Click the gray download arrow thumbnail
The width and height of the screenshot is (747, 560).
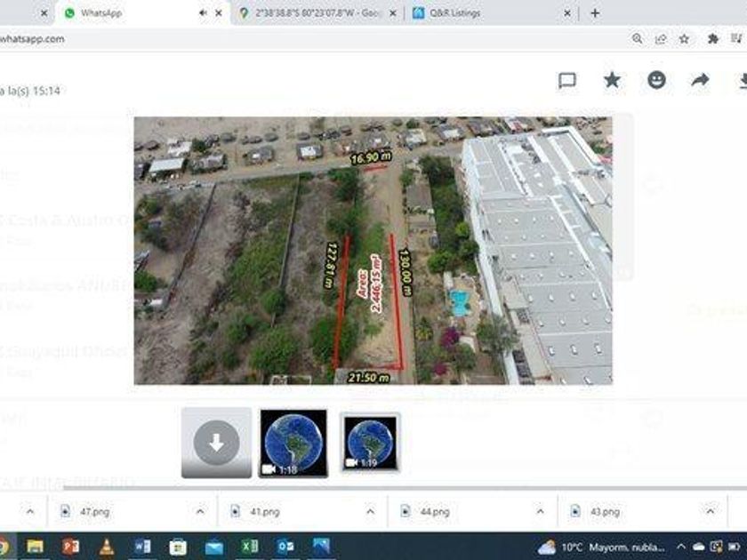(216, 442)
